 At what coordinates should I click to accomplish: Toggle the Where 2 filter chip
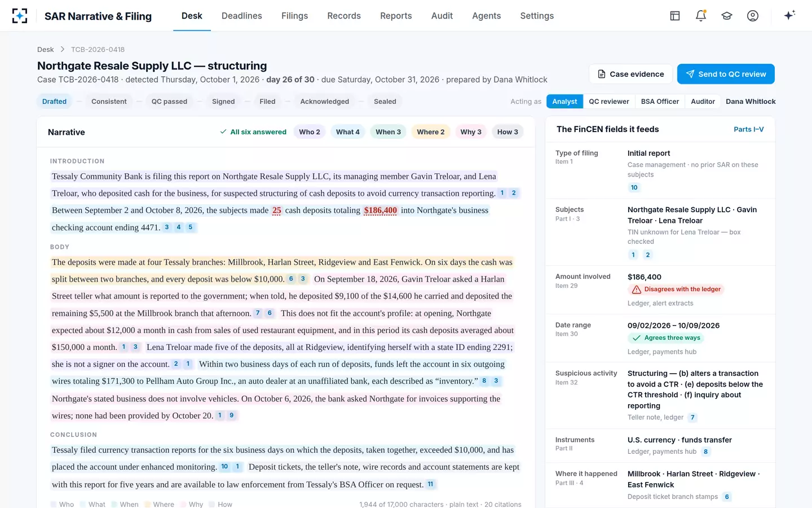tap(431, 132)
